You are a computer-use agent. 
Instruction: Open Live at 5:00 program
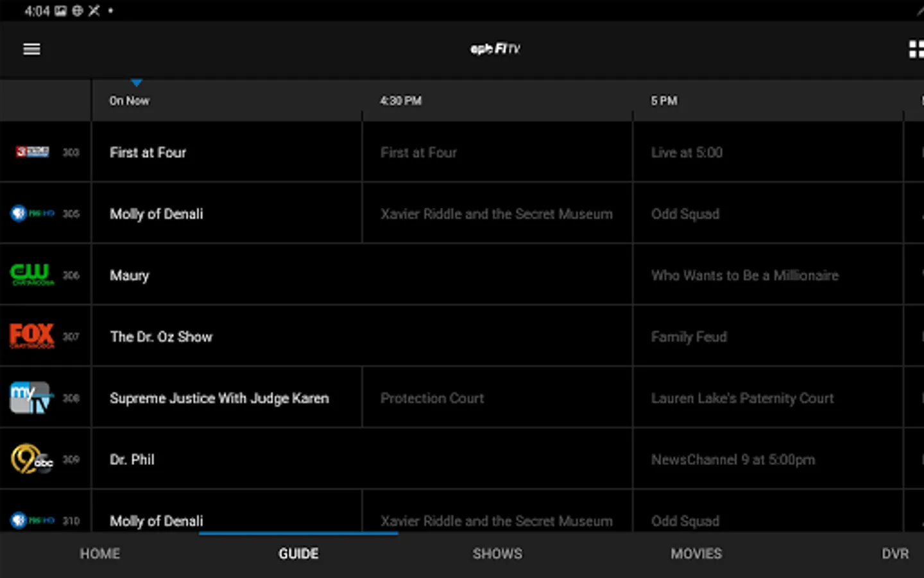pos(768,152)
